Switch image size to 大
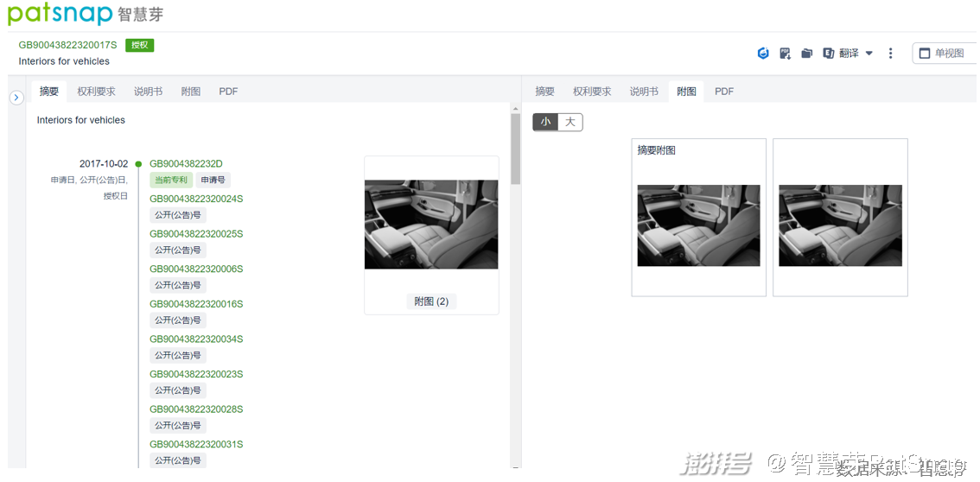The height and width of the screenshot is (482, 980). coord(570,123)
